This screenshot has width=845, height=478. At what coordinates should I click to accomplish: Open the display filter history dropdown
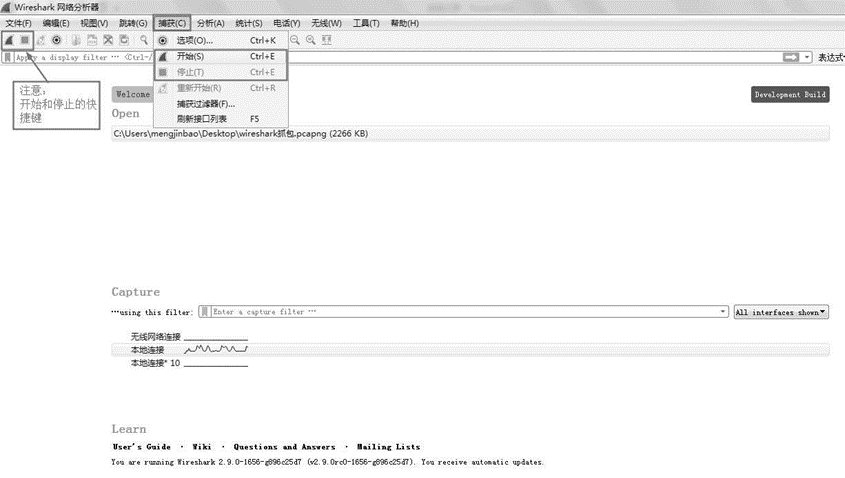tap(807, 57)
